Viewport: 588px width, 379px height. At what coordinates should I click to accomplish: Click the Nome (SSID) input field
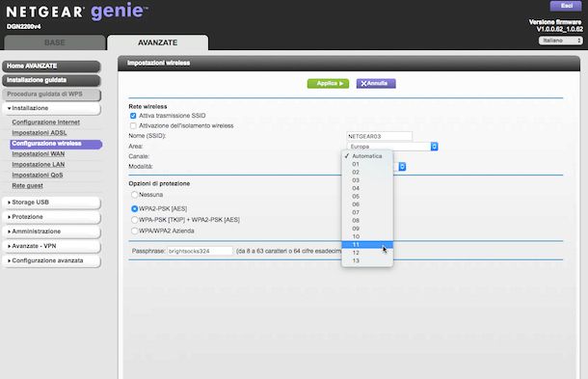(x=379, y=136)
